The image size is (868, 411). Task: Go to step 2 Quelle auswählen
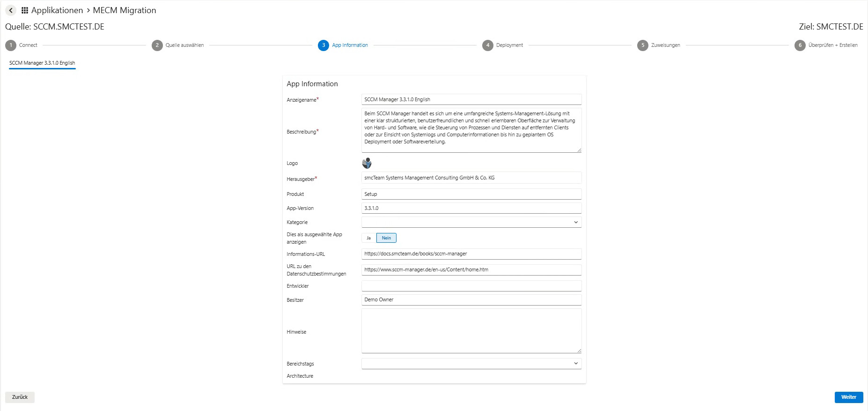[x=178, y=45]
